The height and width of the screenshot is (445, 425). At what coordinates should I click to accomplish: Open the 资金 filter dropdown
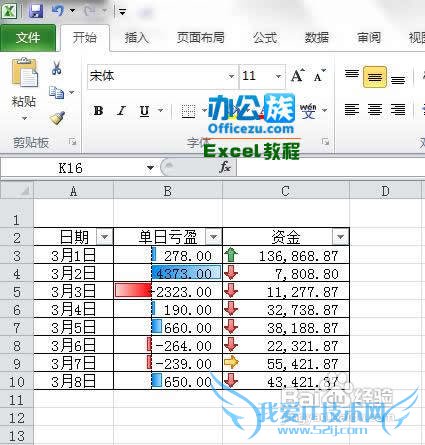pyautogui.click(x=340, y=237)
